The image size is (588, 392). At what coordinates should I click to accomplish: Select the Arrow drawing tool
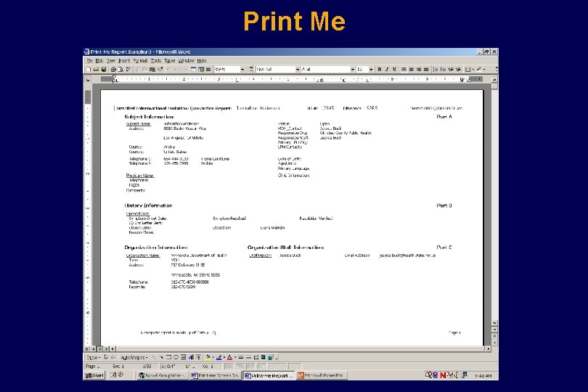coord(162,357)
